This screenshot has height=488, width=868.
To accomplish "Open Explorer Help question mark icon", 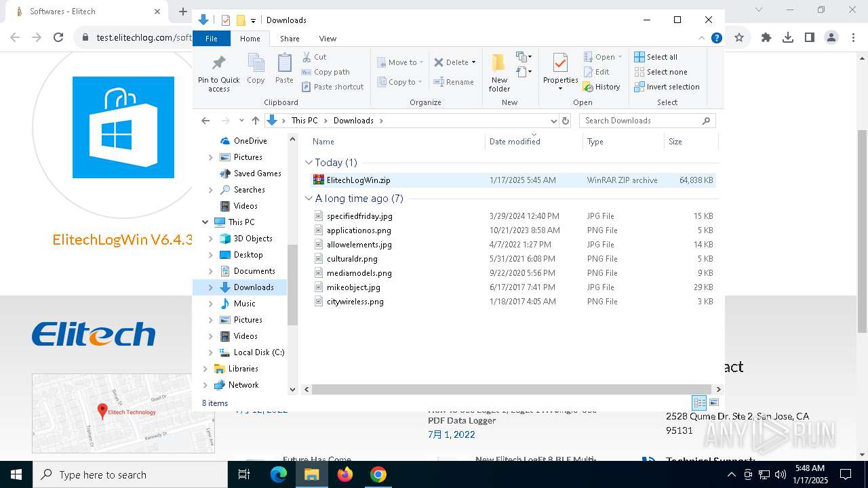I will coord(716,39).
